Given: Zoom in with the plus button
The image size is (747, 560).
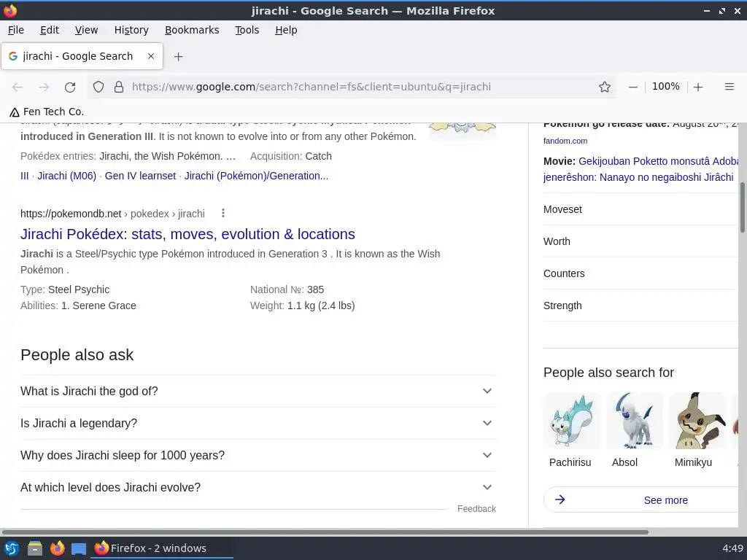Looking at the screenshot, I should 698,87.
